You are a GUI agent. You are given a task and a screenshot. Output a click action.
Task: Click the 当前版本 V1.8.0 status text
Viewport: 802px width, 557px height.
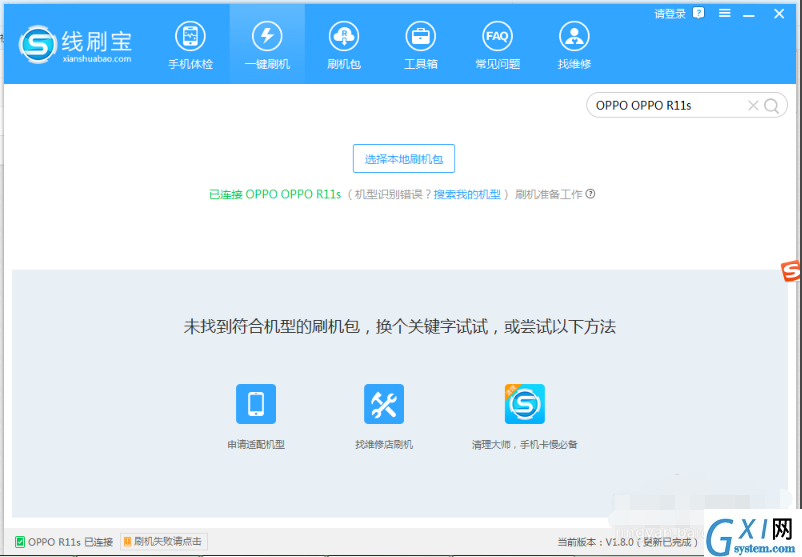(x=628, y=542)
